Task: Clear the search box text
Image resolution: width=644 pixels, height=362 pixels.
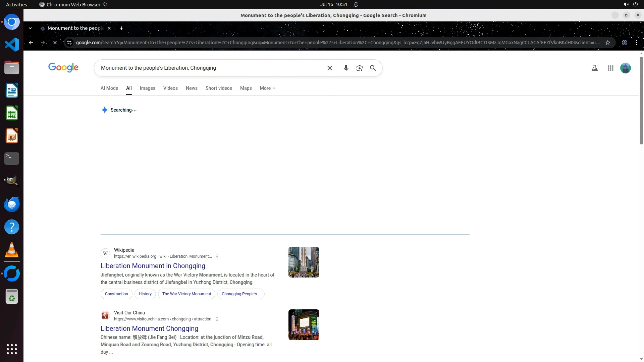Action: [x=329, y=68]
